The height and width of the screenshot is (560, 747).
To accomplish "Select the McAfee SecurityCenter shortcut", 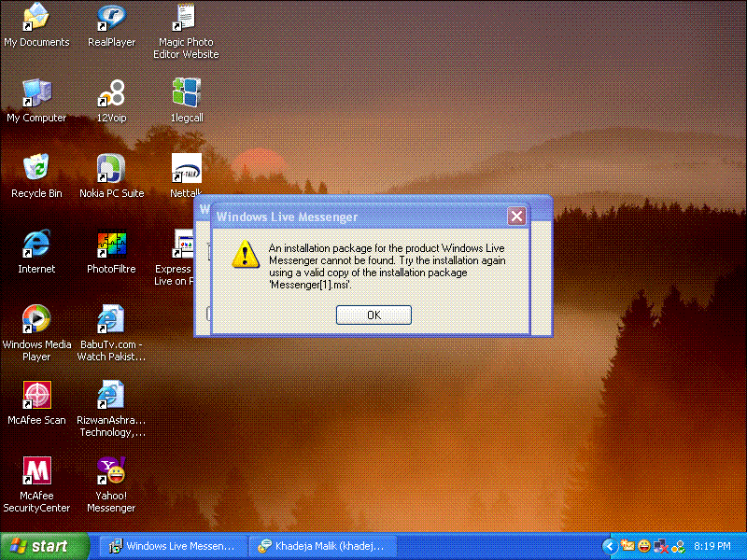I will coord(36,484).
